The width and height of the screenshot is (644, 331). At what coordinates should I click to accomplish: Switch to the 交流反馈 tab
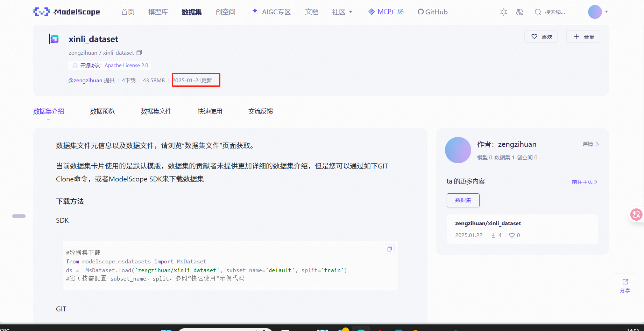[x=261, y=111]
